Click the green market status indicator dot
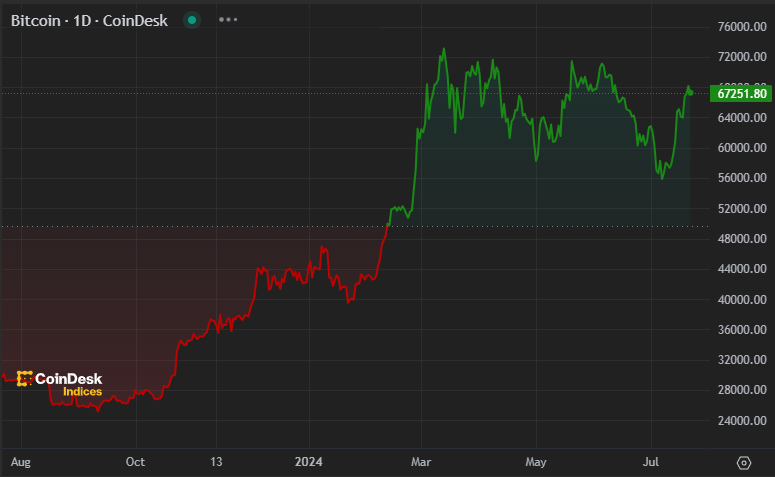The image size is (775, 477). (193, 19)
